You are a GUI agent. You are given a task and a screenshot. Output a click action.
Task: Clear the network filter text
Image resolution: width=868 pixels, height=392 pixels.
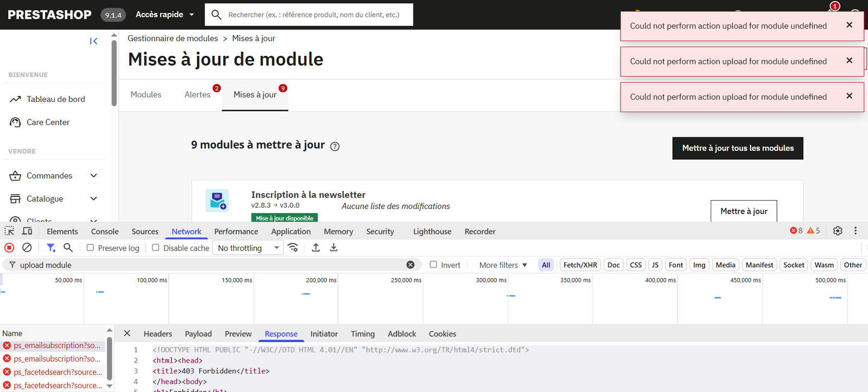coord(411,265)
